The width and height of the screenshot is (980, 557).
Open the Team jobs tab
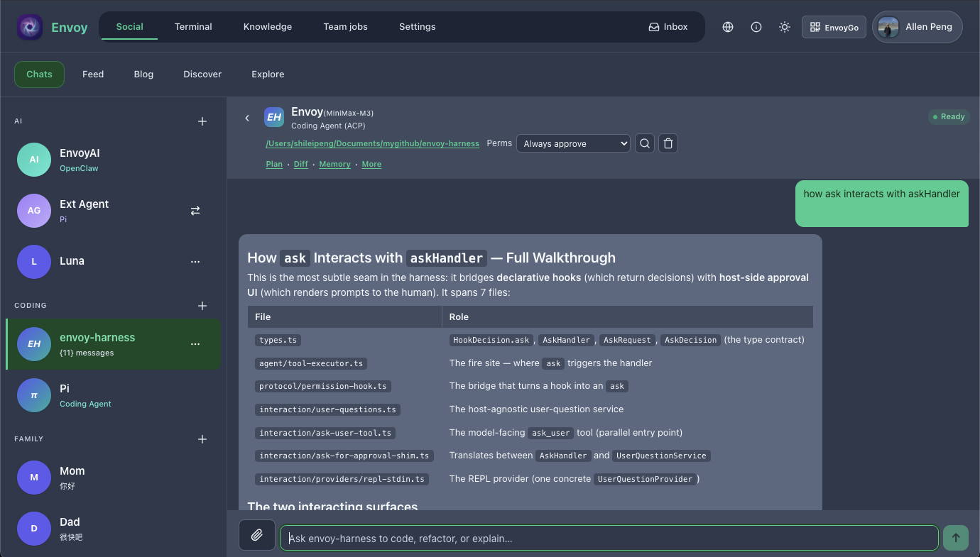(x=345, y=27)
